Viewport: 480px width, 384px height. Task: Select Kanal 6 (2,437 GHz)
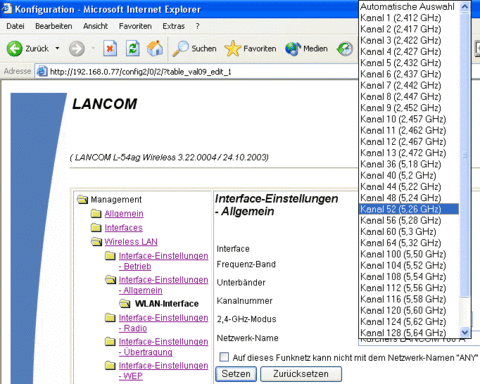coord(409,74)
